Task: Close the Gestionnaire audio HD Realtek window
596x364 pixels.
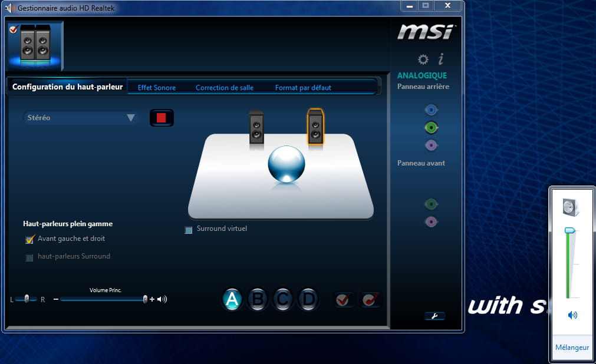Action: [447, 6]
